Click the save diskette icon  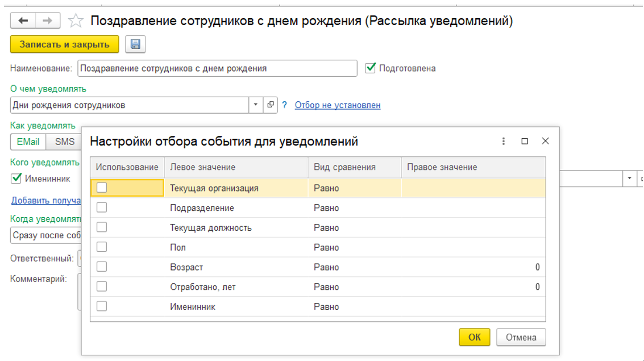(x=135, y=44)
